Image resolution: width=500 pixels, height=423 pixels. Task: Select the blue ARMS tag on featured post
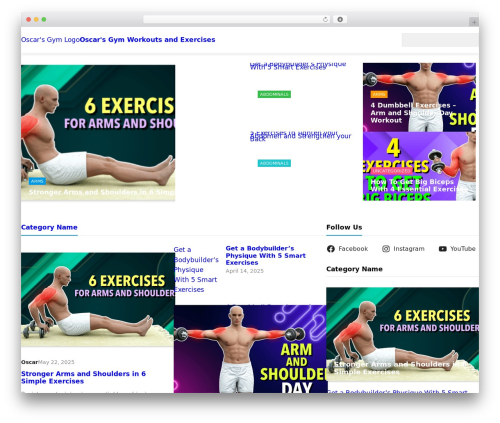37,181
